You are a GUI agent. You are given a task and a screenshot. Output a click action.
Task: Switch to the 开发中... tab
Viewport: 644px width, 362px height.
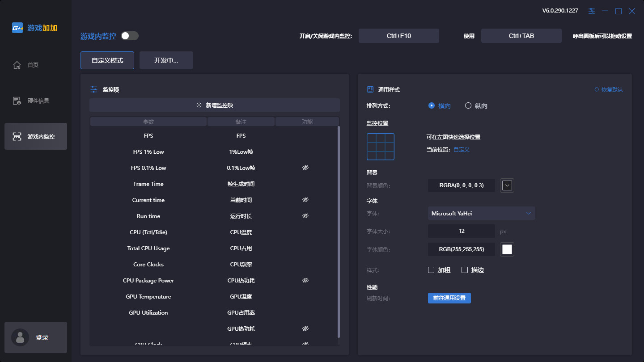[166, 60]
